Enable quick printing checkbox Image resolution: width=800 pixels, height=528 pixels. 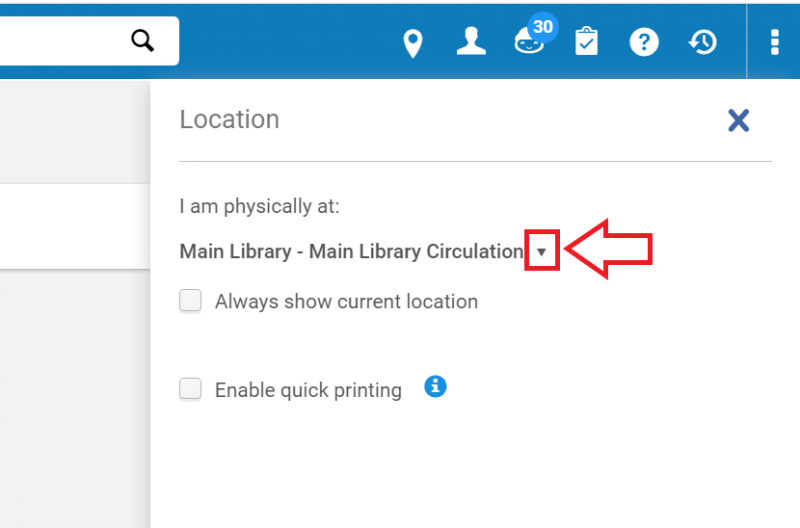coord(190,389)
